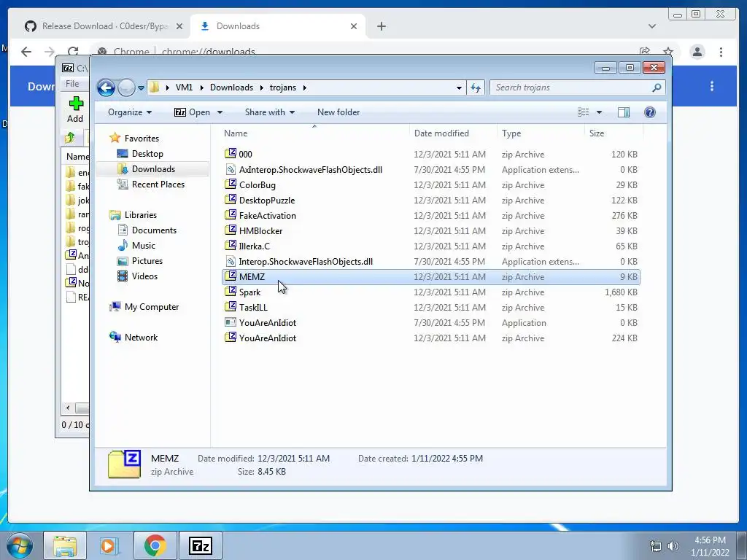Expand the view options dropdown arrow
The height and width of the screenshot is (560, 747).
click(600, 112)
